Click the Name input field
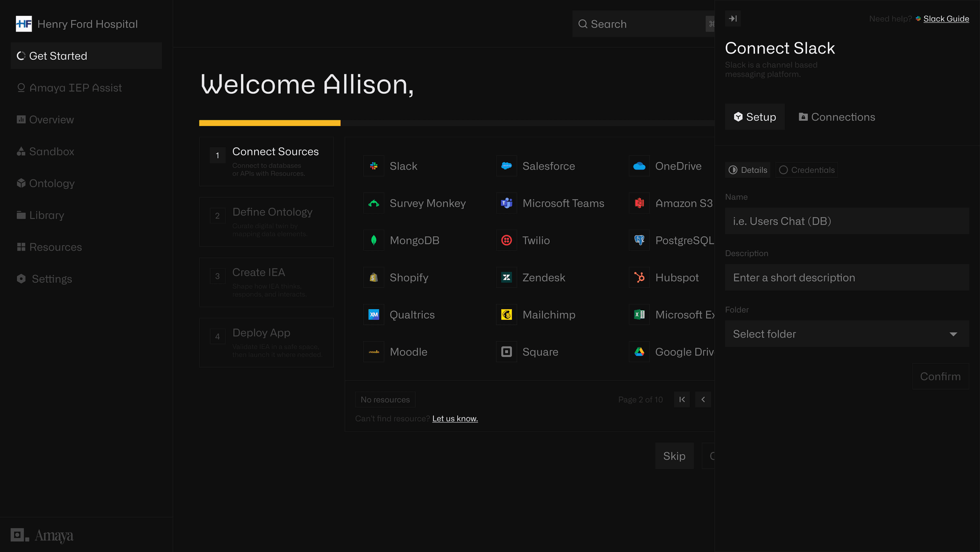 [x=847, y=221]
